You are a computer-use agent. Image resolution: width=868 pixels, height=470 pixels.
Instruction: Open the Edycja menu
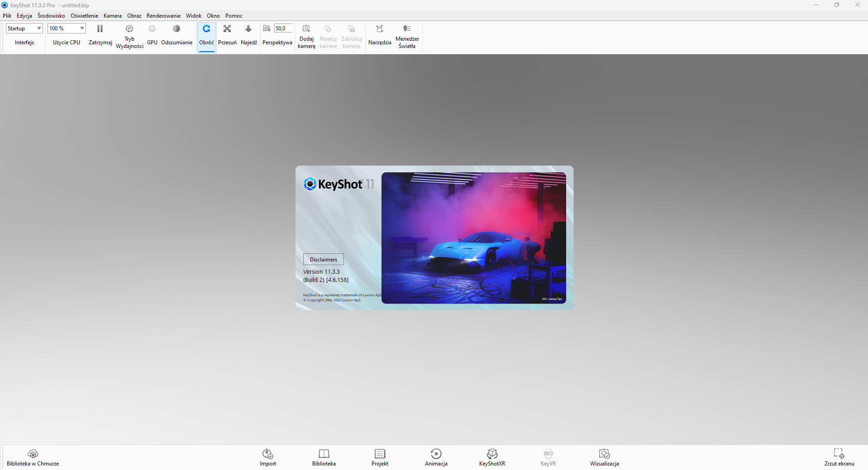[x=24, y=16]
